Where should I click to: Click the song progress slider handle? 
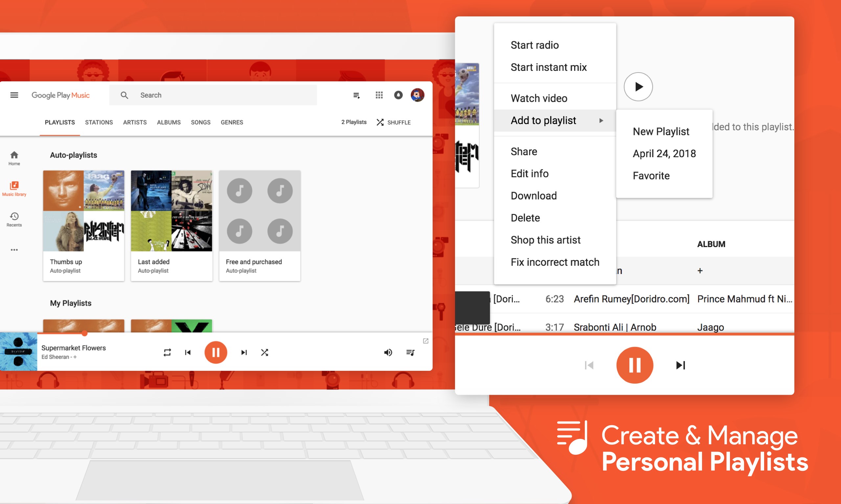click(x=85, y=333)
